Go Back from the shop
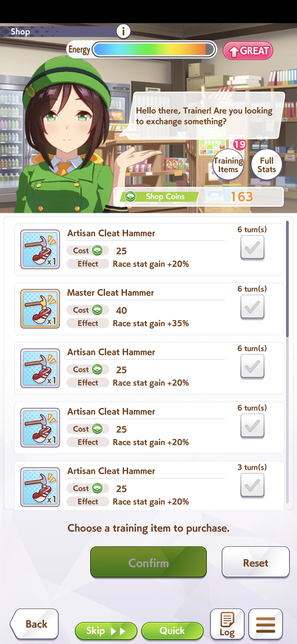 coord(35,624)
